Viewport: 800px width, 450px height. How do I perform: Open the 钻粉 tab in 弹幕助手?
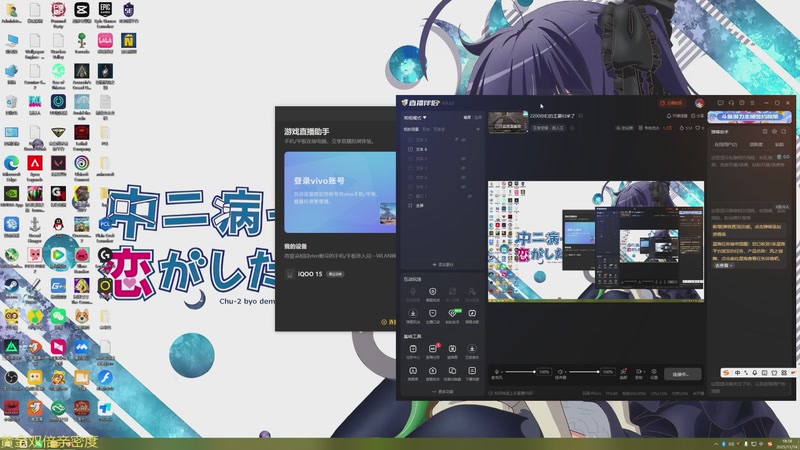(x=780, y=144)
